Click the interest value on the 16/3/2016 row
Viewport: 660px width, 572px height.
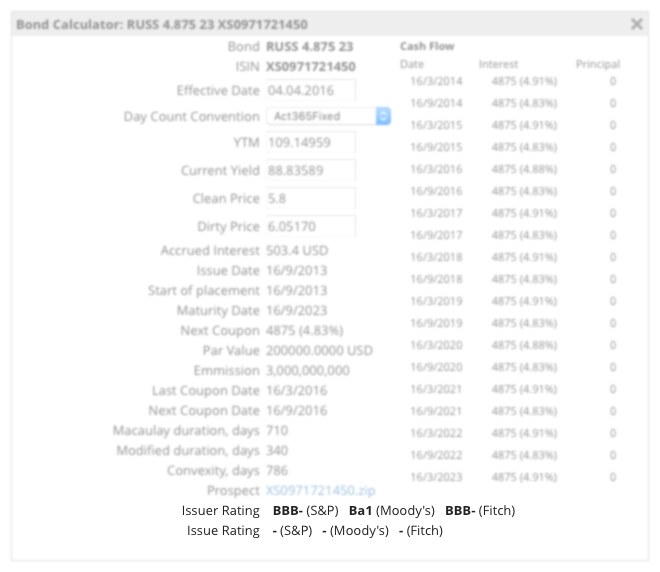(x=524, y=169)
